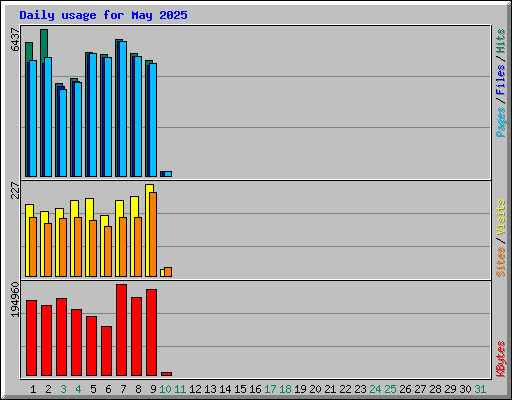
Task: Click the 6437 hits axis value
Action: click(x=15, y=40)
